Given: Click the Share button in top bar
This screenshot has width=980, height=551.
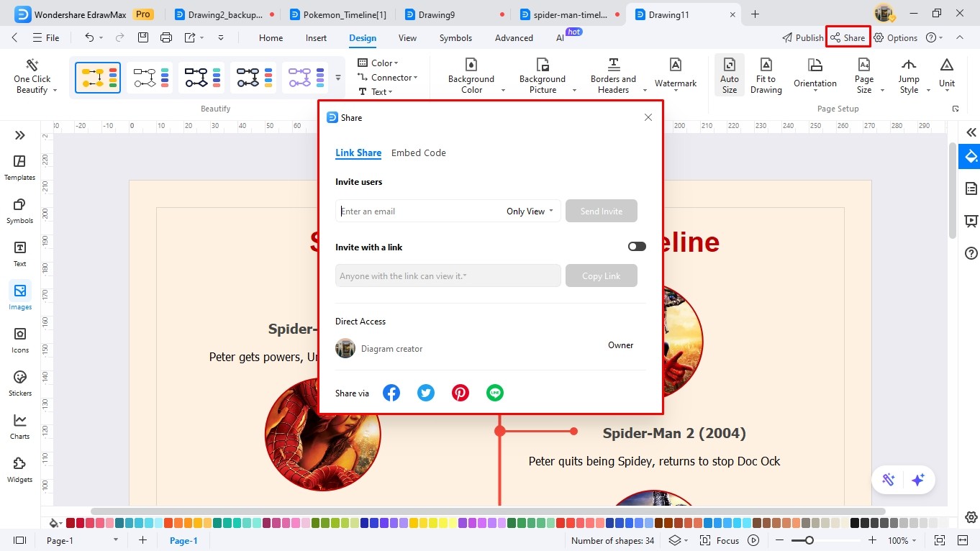Looking at the screenshot, I should pyautogui.click(x=848, y=37).
